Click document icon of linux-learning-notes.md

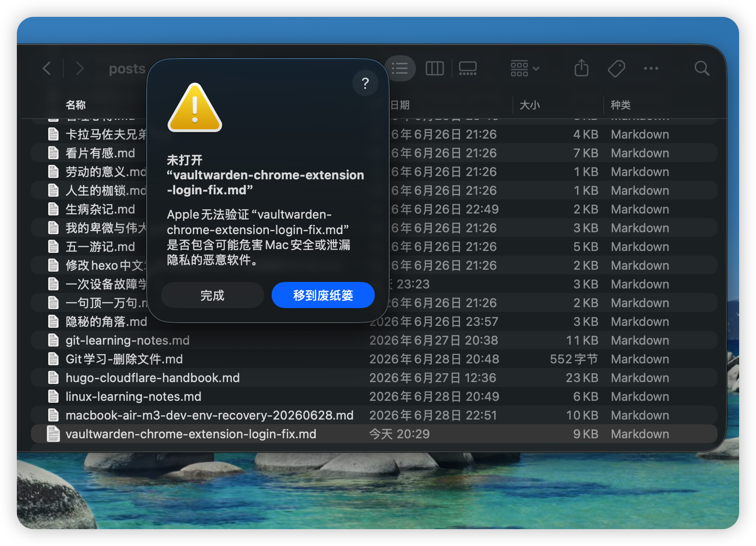(53, 396)
